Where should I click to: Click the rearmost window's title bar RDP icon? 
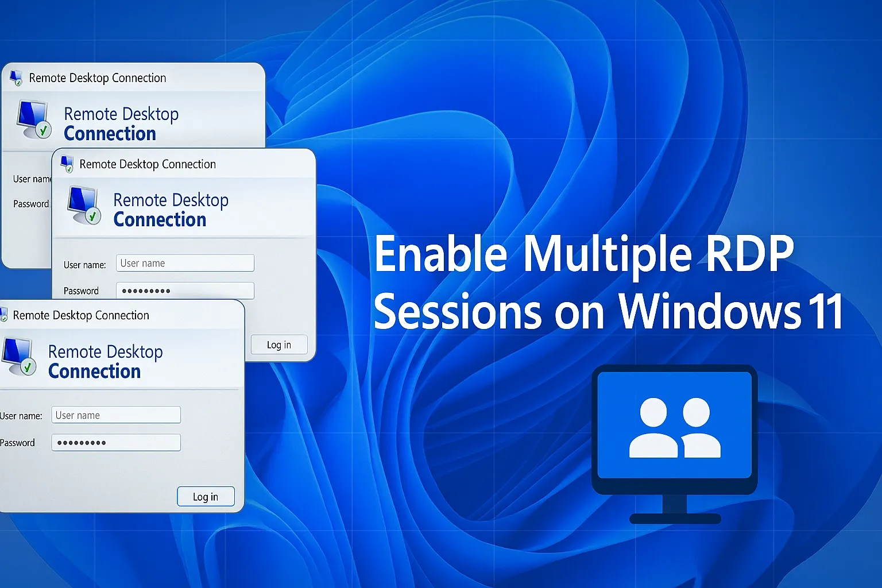[x=16, y=78]
